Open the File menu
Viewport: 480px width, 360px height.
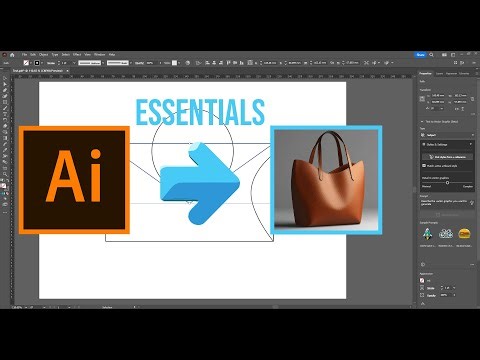[24, 54]
